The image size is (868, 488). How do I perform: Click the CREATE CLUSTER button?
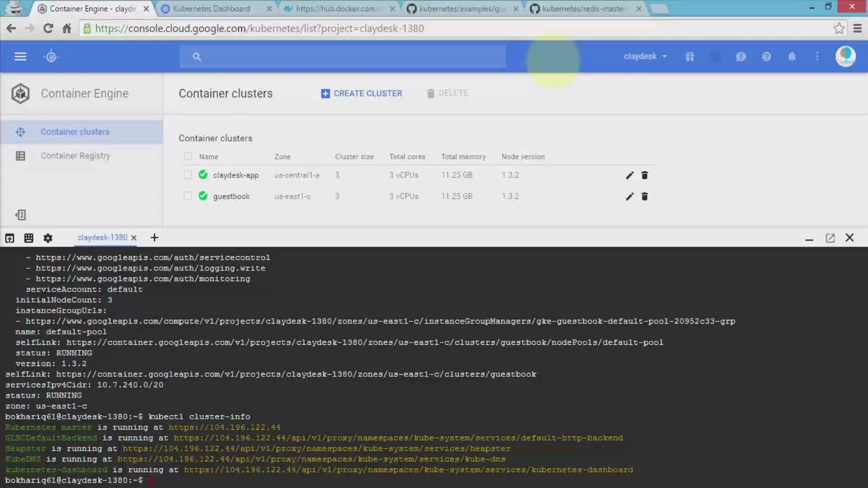362,94
